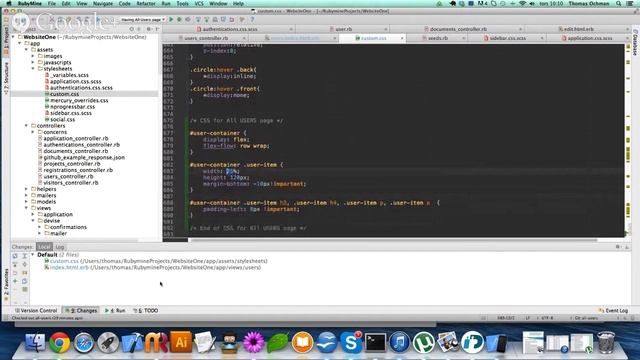Expand the mailers folder
640x360 pixels.
pyautogui.click(x=27, y=195)
